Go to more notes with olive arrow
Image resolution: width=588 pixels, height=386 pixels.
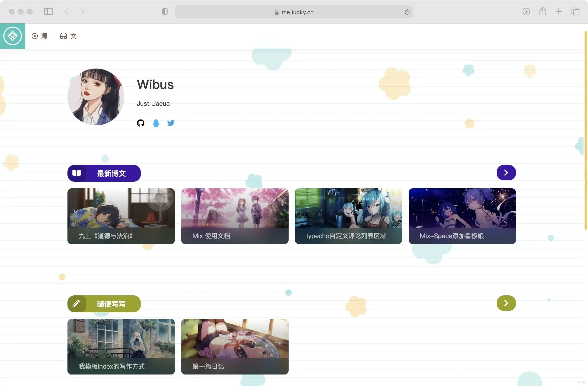point(506,303)
